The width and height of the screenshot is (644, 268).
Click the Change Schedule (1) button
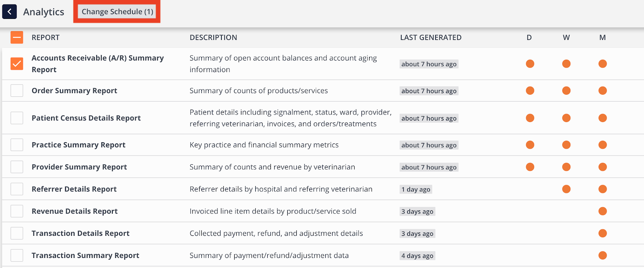(117, 12)
